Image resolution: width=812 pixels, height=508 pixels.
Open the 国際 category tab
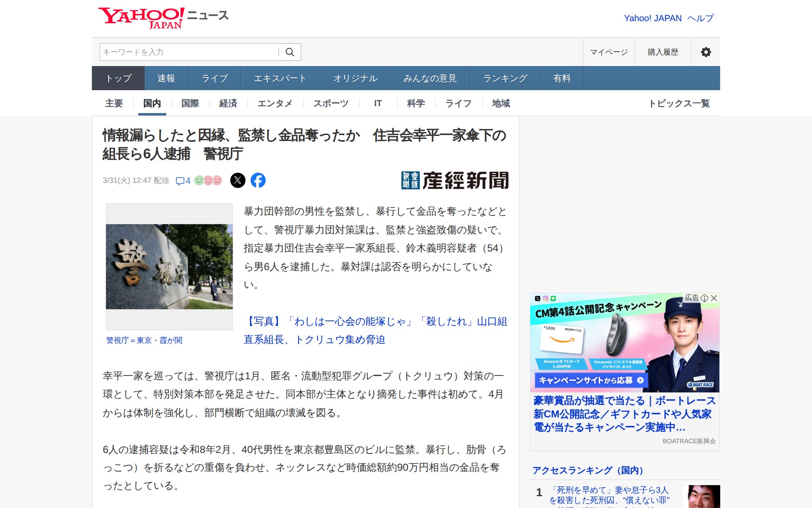(x=190, y=103)
